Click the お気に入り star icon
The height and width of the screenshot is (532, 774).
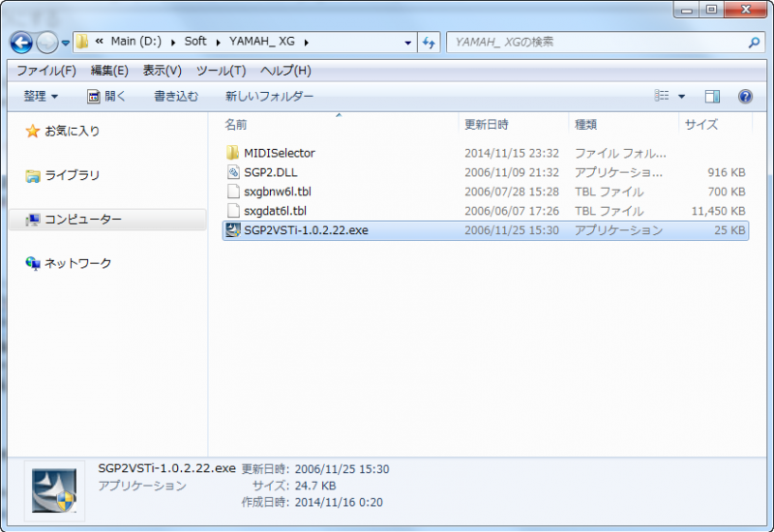(x=33, y=132)
